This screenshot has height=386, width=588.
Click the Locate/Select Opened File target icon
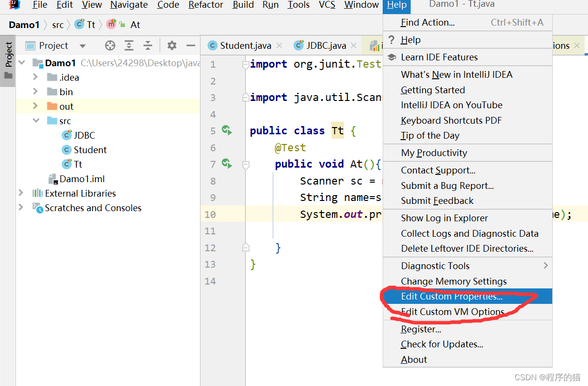[x=110, y=45]
